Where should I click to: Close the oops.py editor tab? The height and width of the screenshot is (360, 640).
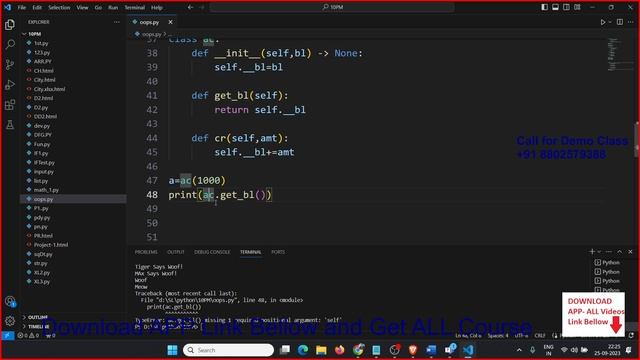point(170,22)
